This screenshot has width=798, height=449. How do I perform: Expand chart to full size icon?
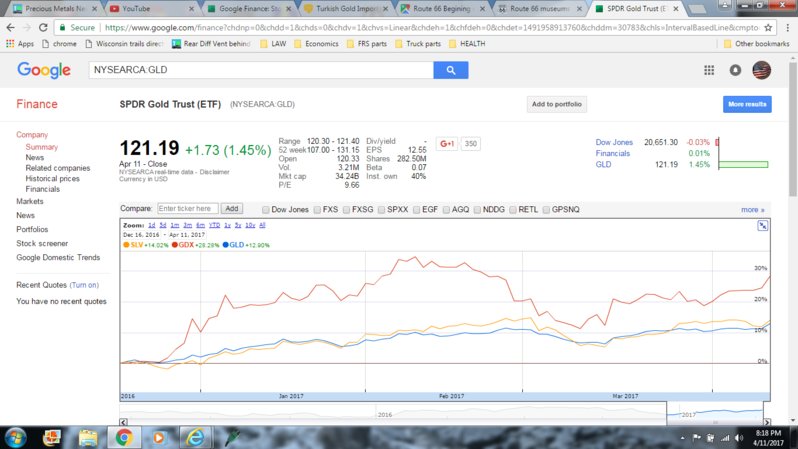(x=762, y=226)
